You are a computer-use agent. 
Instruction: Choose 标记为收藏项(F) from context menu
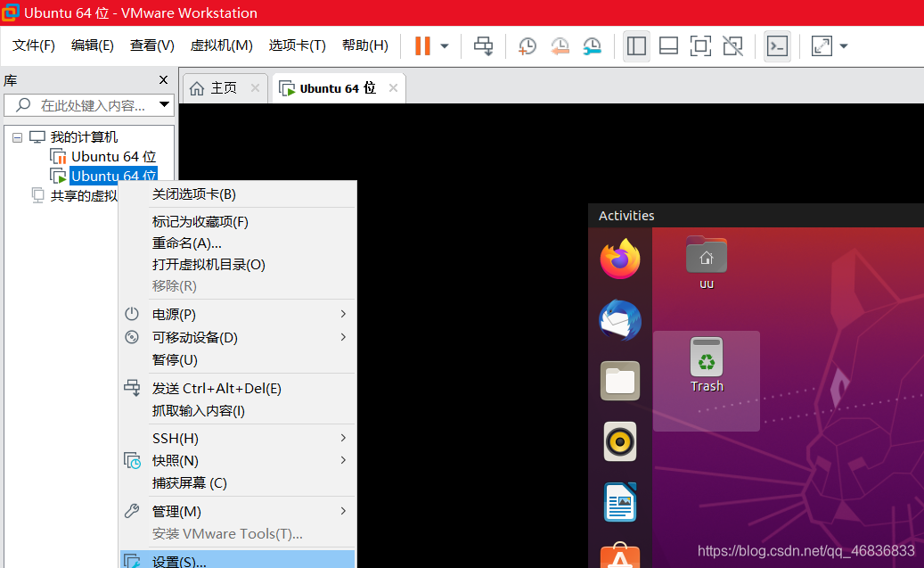[x=238, y=222]
